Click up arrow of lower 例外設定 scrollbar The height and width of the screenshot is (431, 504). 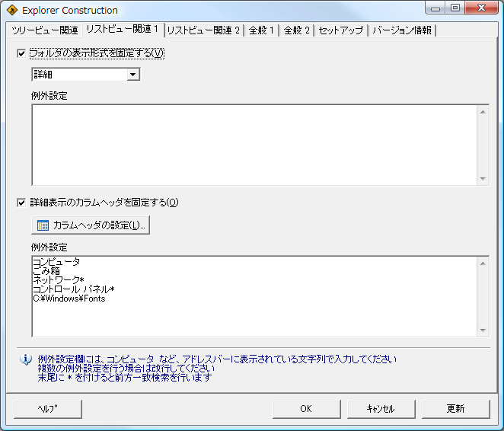pyautogui.click(x=483, y=263)
